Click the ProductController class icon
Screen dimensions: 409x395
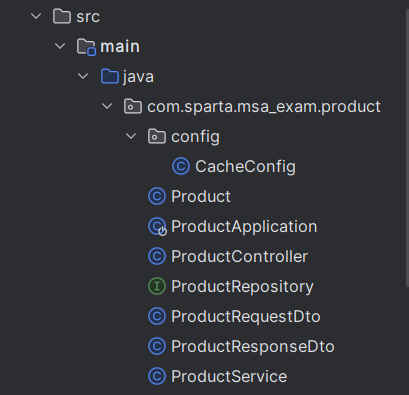[157, 256]
